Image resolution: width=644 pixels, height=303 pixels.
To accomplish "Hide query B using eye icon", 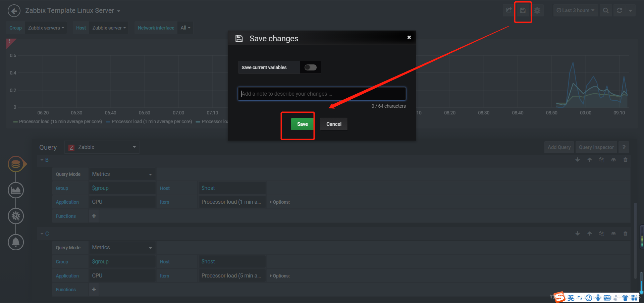I will pyautogui.click(x=613, y=160).
